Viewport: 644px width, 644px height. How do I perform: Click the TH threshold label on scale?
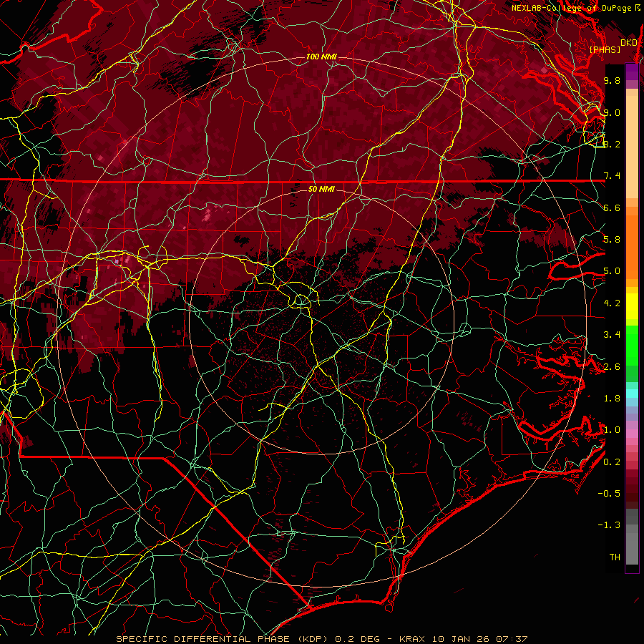[x=615, y=557]
